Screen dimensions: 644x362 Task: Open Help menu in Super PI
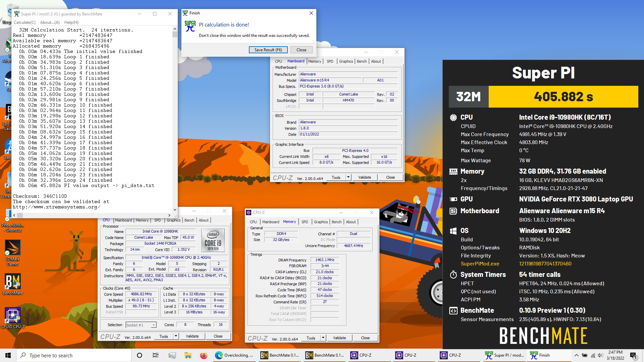coord(71,22)
